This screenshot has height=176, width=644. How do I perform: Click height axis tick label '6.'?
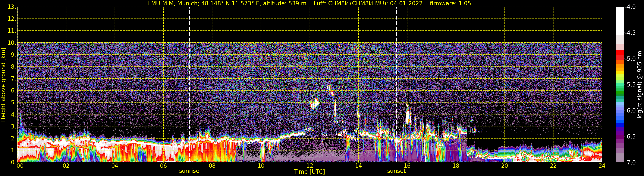pos(13,91)
